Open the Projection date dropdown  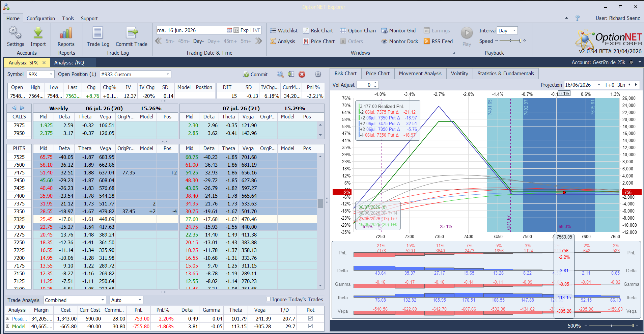[599, 85]
